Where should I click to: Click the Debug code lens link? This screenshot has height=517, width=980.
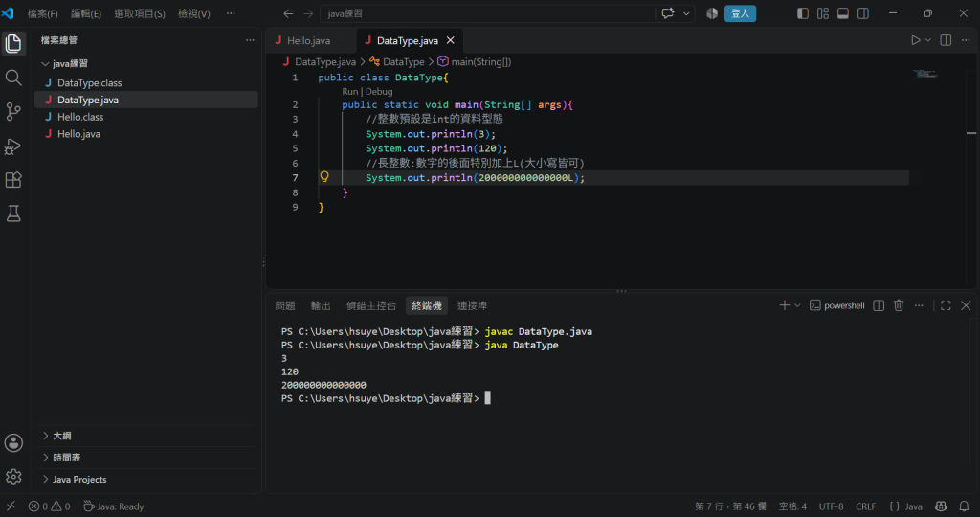pos(379,91)
